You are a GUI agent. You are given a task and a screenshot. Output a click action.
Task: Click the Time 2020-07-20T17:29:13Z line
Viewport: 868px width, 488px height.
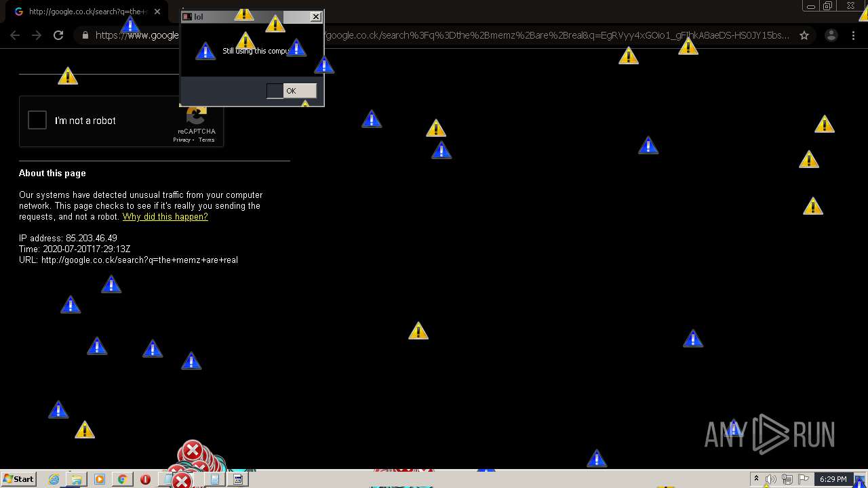[75, 249]
